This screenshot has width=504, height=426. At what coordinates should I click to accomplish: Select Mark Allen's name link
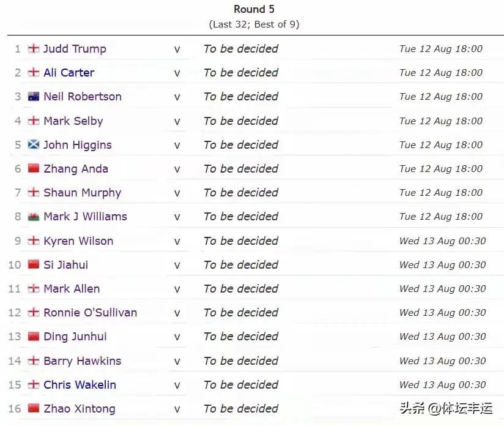pyautogui.click(x=72, y=289)
